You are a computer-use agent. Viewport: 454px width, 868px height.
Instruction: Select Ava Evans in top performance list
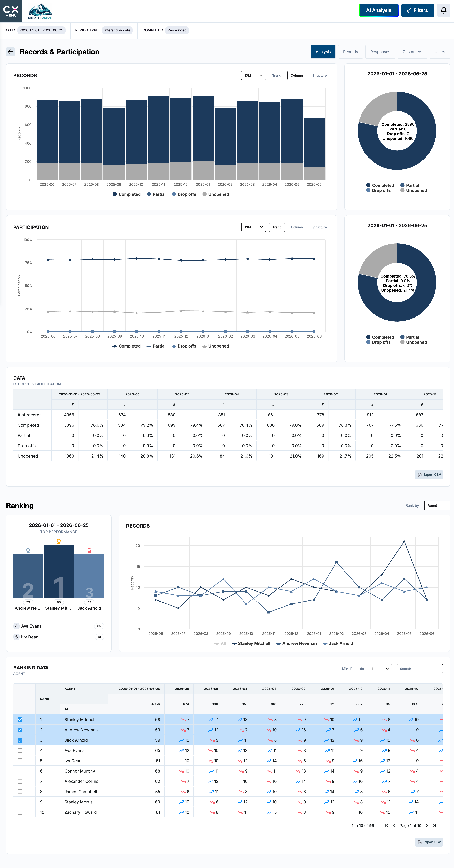59,626
